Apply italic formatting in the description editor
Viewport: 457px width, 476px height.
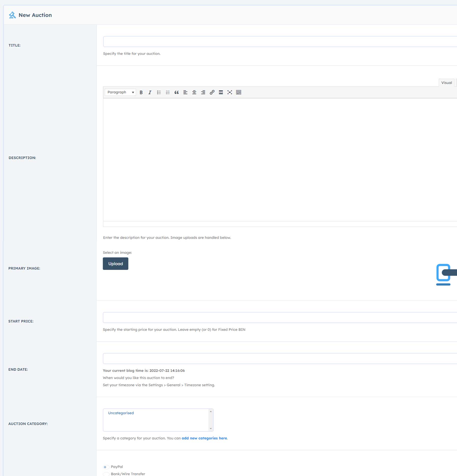[x=150, y=92]
